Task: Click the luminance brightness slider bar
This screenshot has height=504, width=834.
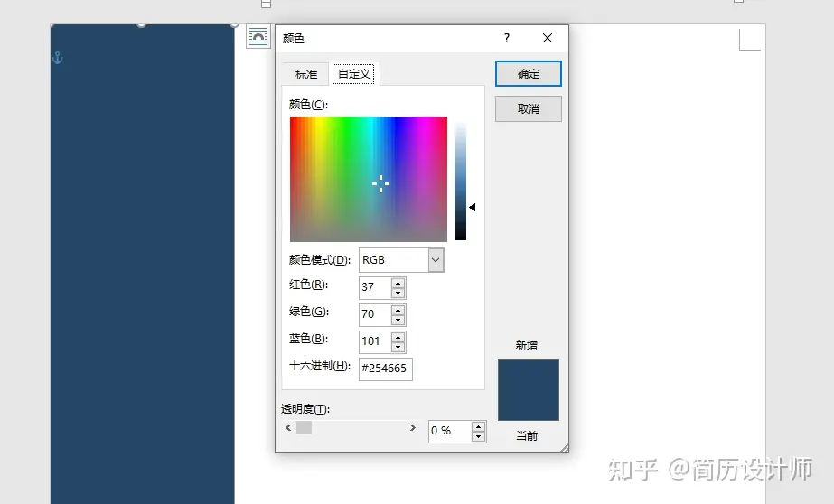Action: [461, 181]
